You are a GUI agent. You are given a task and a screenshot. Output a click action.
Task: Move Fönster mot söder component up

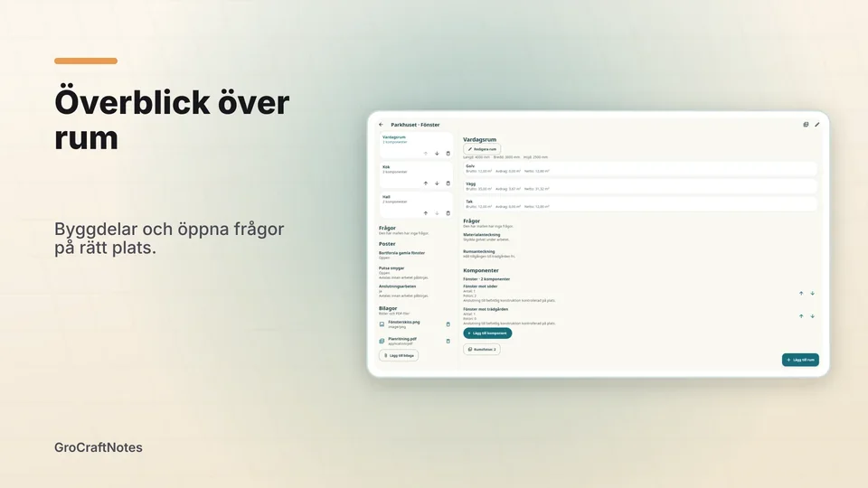pyautogui.click(x=801, y=293)
